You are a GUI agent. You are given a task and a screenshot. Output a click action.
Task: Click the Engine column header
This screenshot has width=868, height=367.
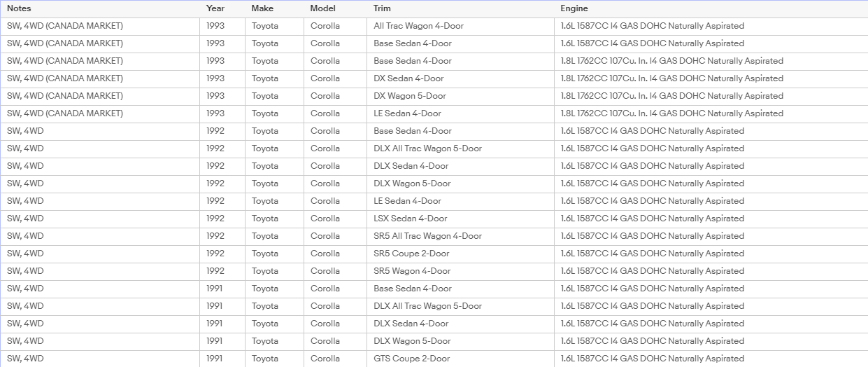(x=711, y=8)
